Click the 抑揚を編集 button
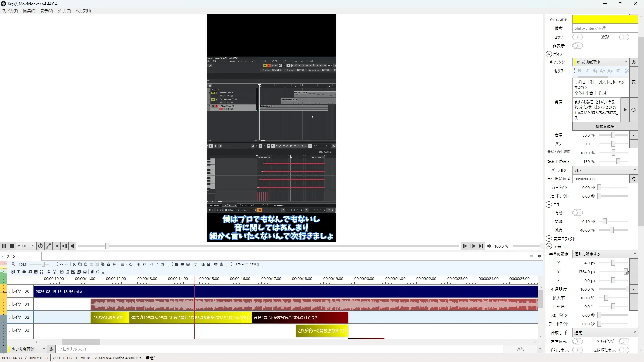 pos(605,126)
